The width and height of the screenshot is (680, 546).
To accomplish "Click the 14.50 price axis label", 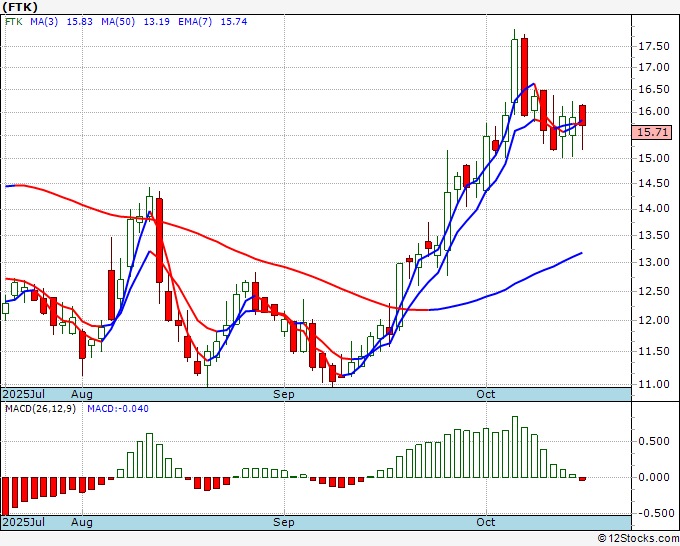I will (x=654, y=183).
